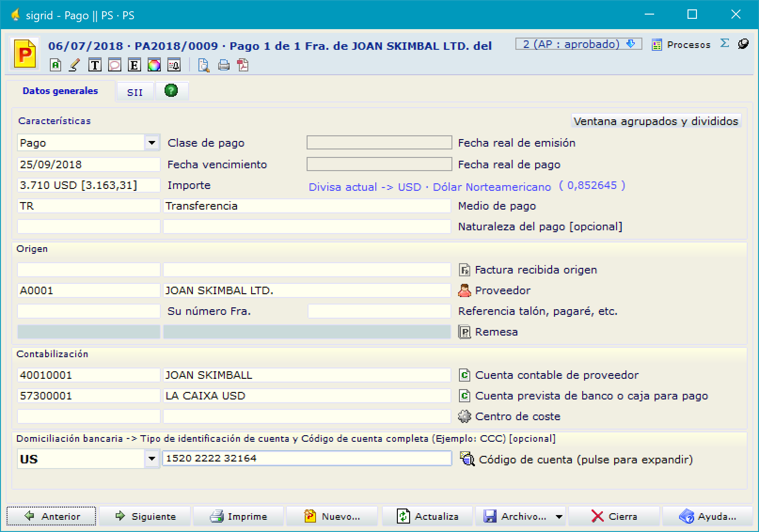This screenshot has width=759, height=532.
Task: Click the Nuevo... button
Action: (332, 516)
